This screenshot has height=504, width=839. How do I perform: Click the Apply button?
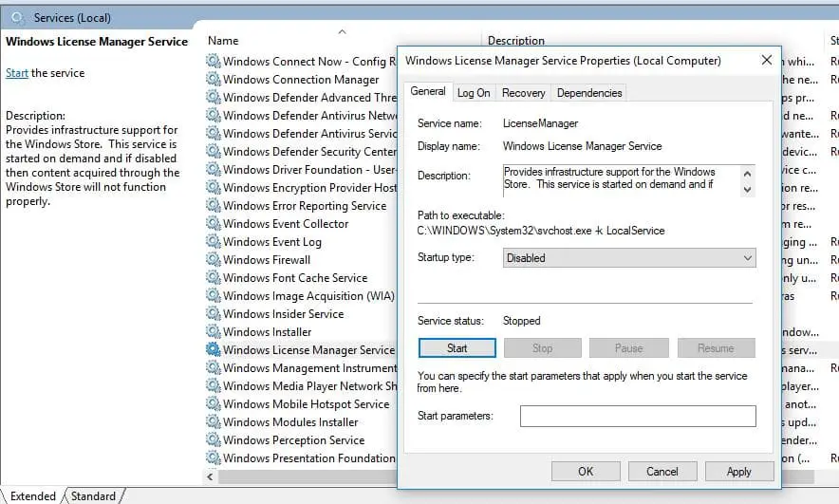point(739,472)
